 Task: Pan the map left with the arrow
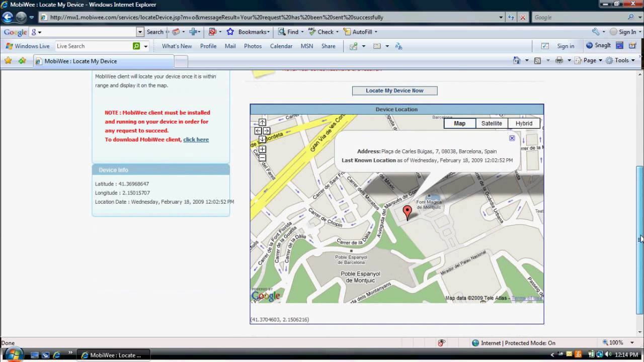pyautogui.click(x=258, y=131)
